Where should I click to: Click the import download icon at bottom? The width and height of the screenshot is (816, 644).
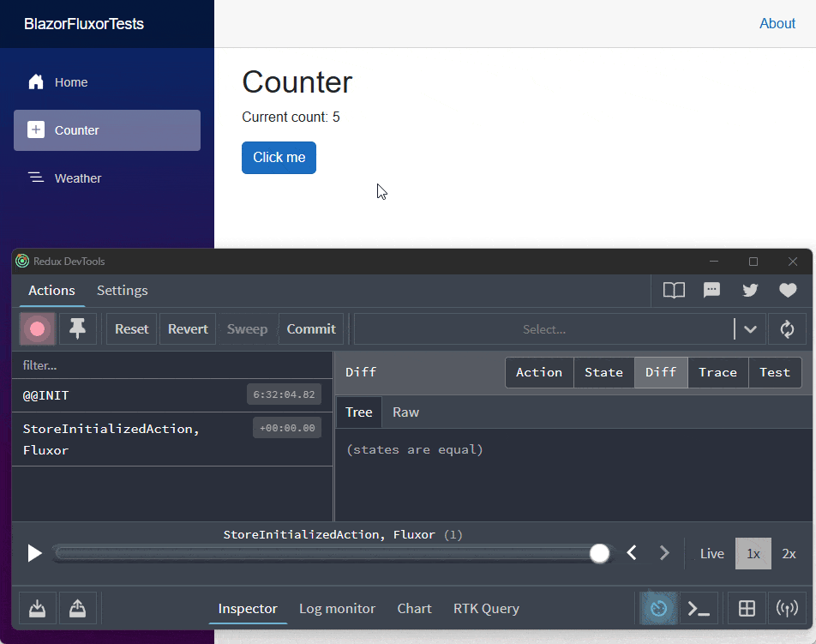pos(38,608)
